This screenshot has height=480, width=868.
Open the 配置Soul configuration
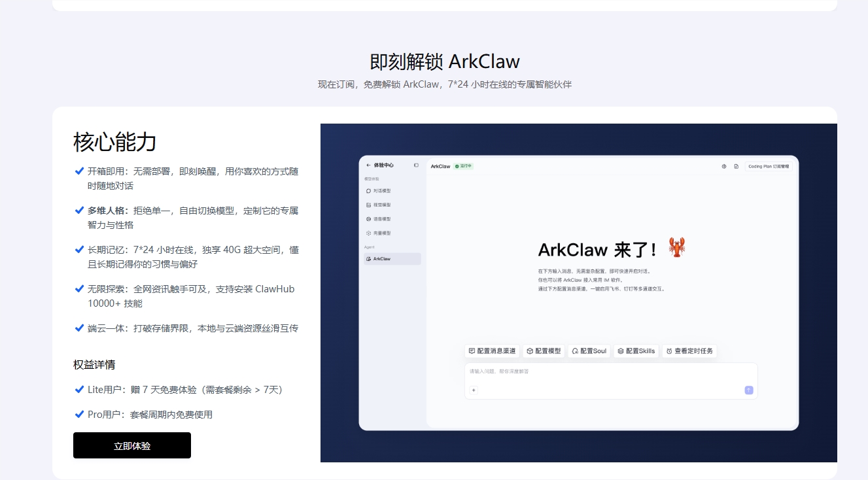click(x=589, y=351)
